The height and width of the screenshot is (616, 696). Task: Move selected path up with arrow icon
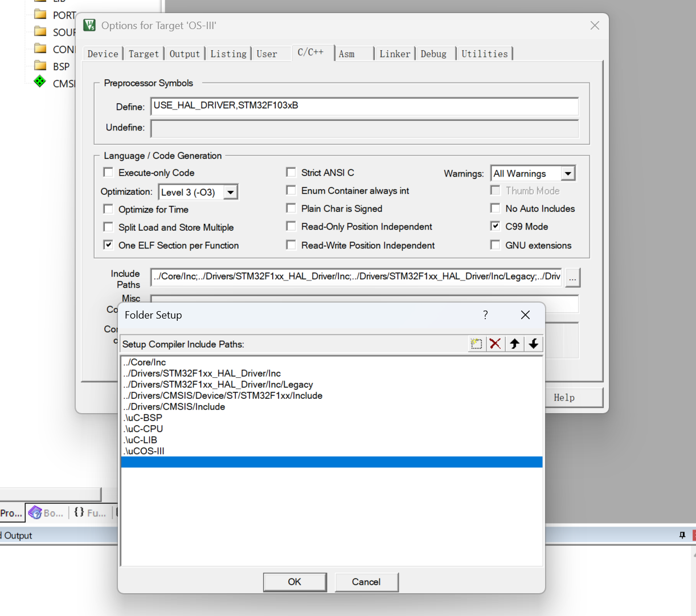tap(514, 344)
